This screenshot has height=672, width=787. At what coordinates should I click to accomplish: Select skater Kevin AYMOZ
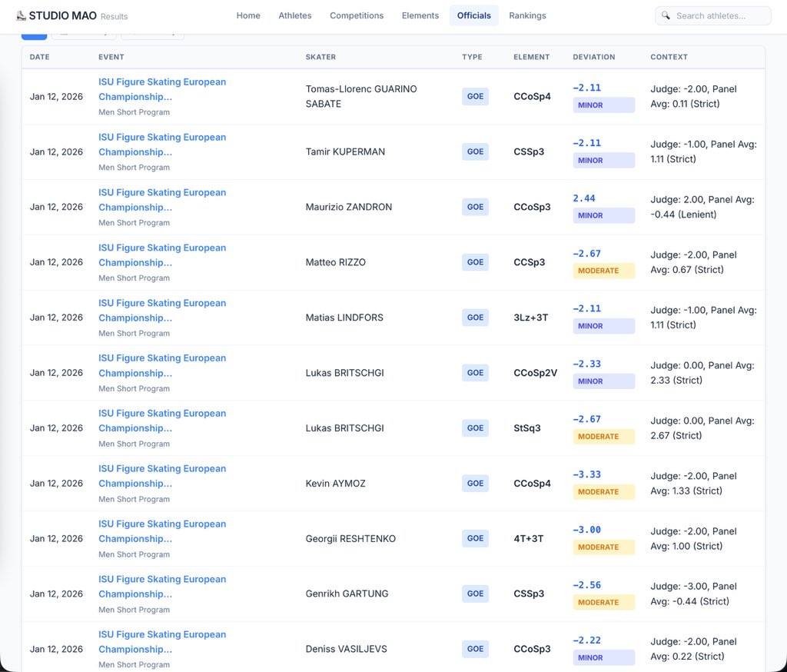coord(336,483)
